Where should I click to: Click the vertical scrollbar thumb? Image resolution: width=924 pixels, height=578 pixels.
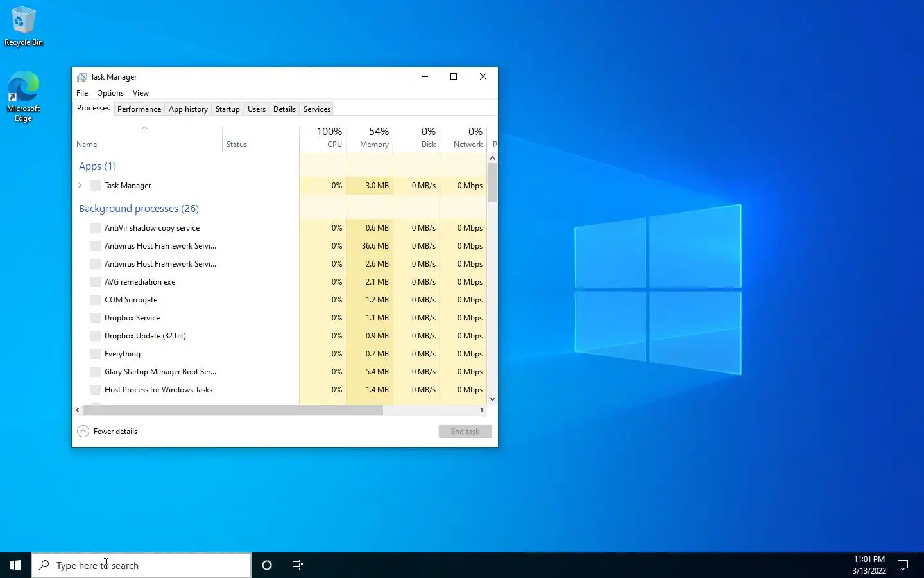click(493, 182)
